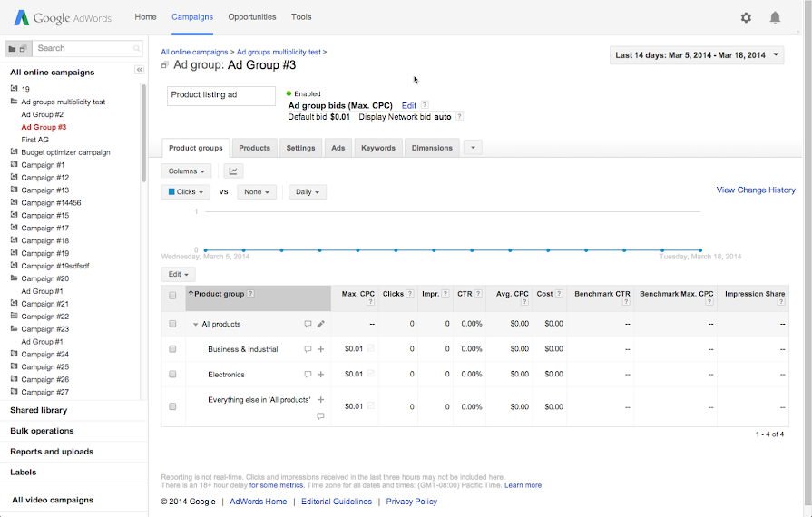Check the Electronics row checkbox
This screenshot has width=812, height=517.
pos(172,375)
